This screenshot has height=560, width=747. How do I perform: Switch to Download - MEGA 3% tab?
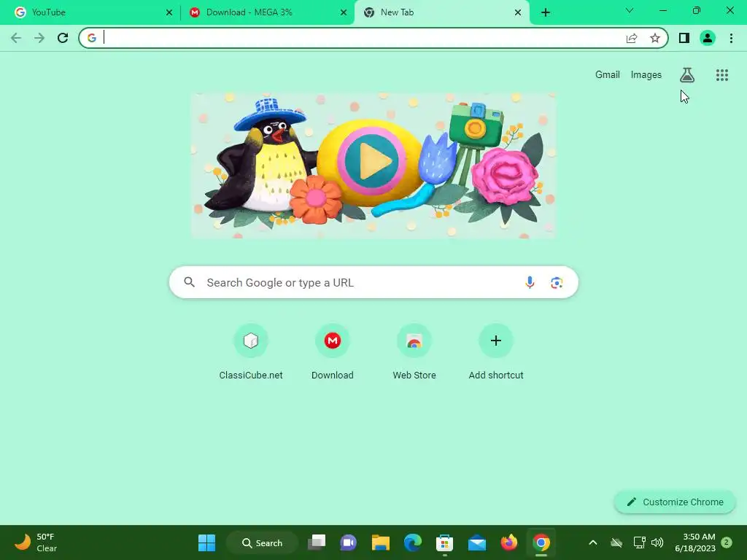click(267, 12)
